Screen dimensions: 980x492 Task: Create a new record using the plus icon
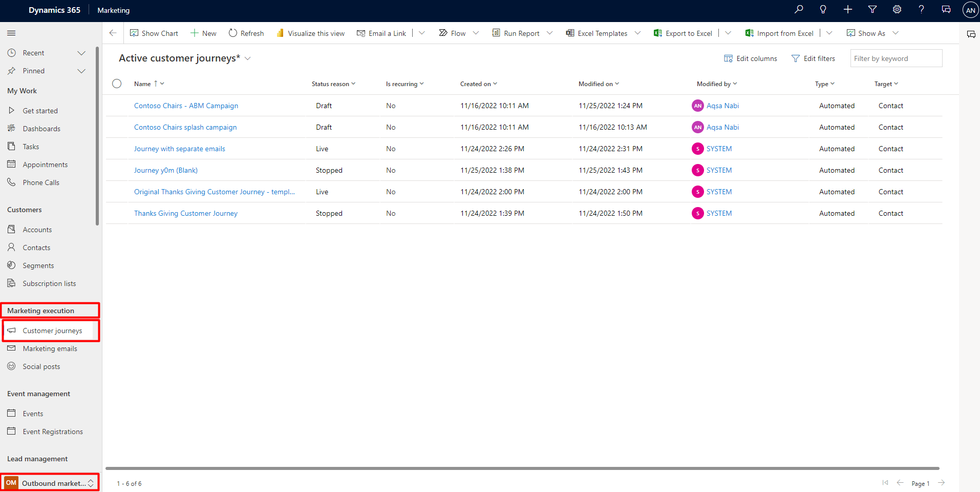coord(848,9)
